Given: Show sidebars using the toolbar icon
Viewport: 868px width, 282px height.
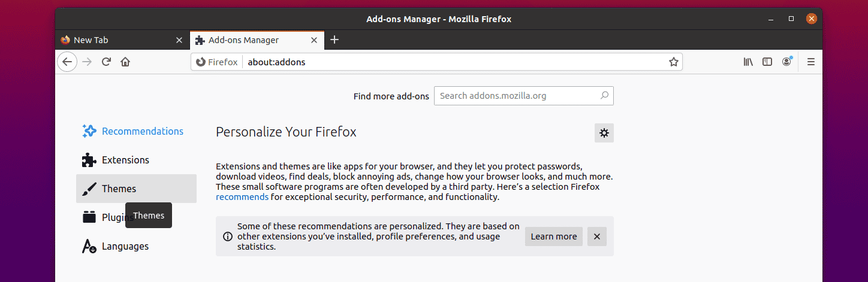Looking at the screenshot, I should (x=767, y=62).
